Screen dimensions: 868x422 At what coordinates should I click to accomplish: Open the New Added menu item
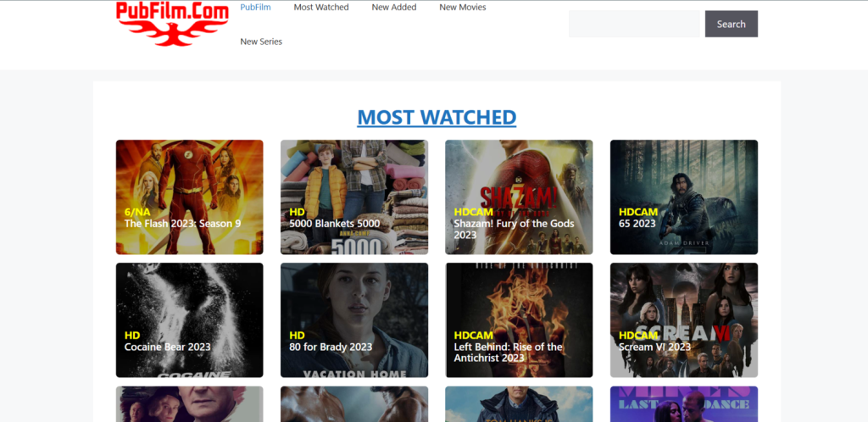click(x=393, y=7)
